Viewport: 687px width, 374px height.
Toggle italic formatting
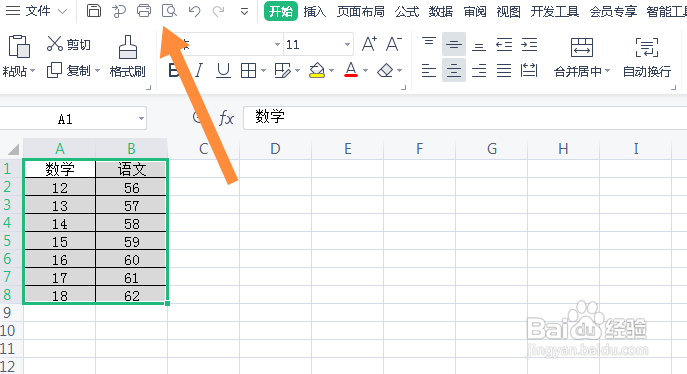[x=199, y=70]
